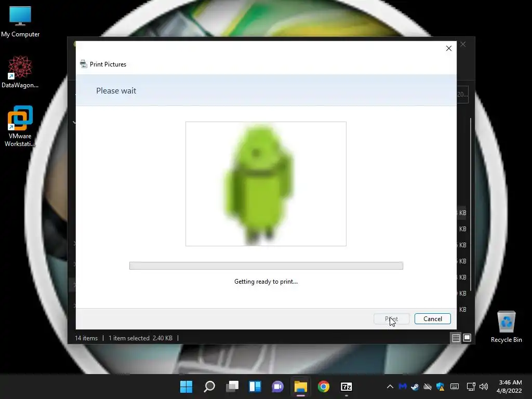Image resolution: width=532 pixels, height=399 pixels.
Task: Select the DataWagon desktop shortcut
Action: 20,72
